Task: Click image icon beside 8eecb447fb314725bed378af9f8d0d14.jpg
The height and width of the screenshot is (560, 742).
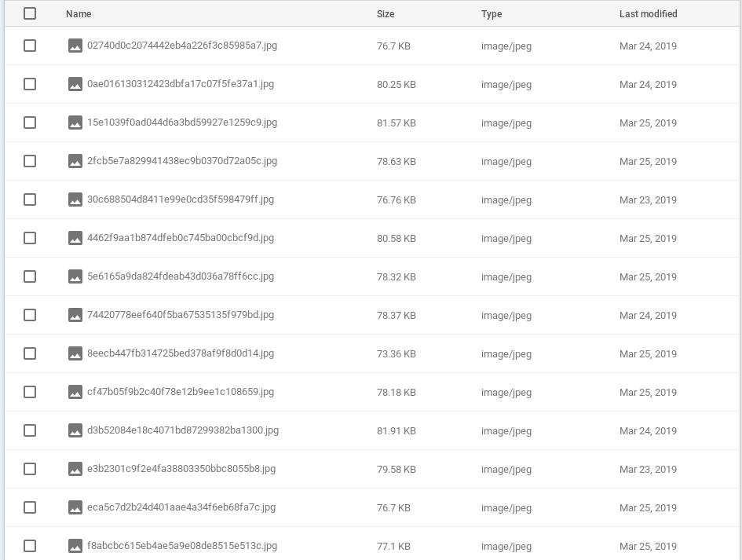Action: click(75, 353)
